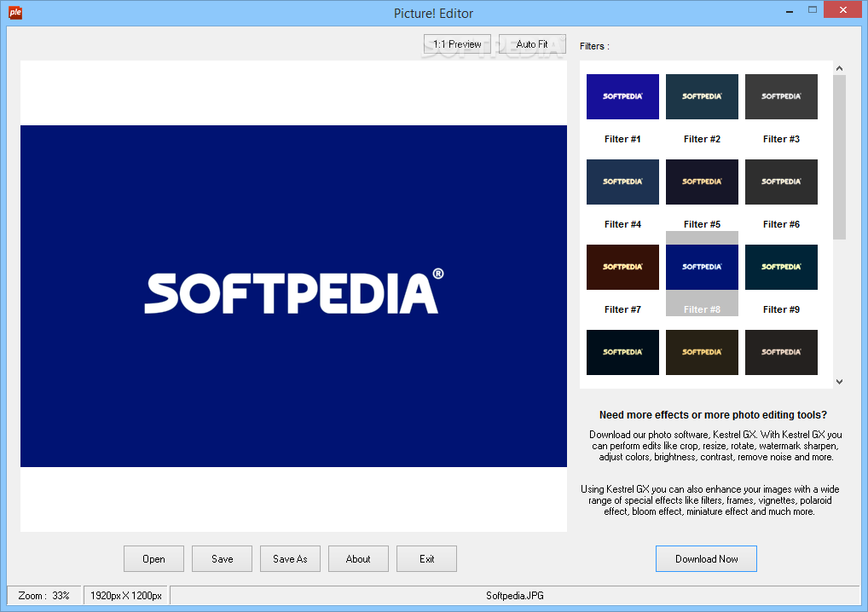The height and width of the screenshot is (612, 868).
Task: Apply the Filter #9 thumbnail
Action: 781,268
